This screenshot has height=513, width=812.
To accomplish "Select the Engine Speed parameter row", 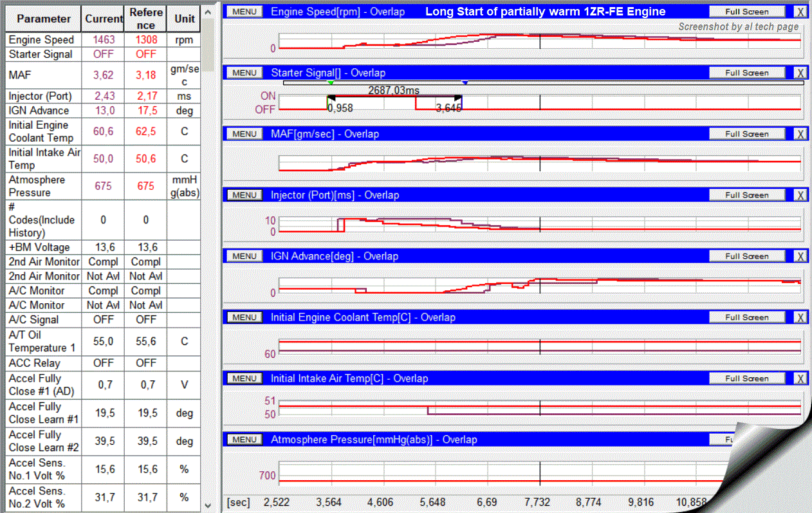I will [x=42, y=40].
